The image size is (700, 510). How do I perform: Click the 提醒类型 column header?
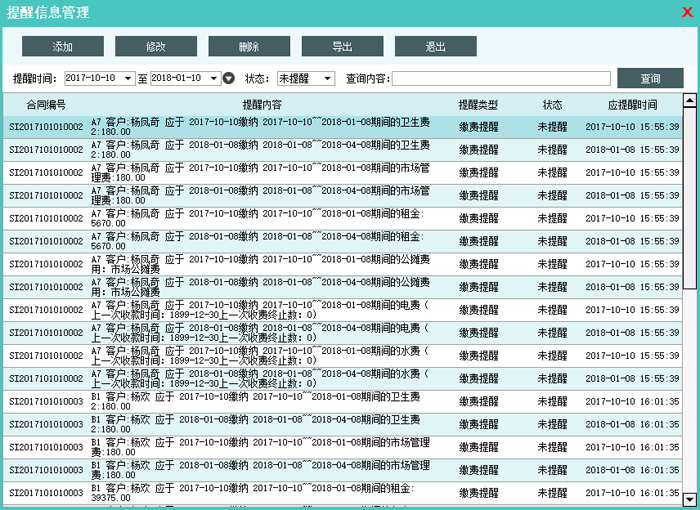[478, 104]
